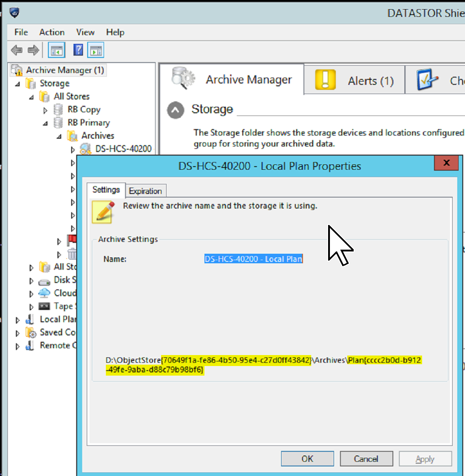Select All Stores under Storage
Image resolution: width=465 pixels, height=476 pixels.
click(72, 97)
